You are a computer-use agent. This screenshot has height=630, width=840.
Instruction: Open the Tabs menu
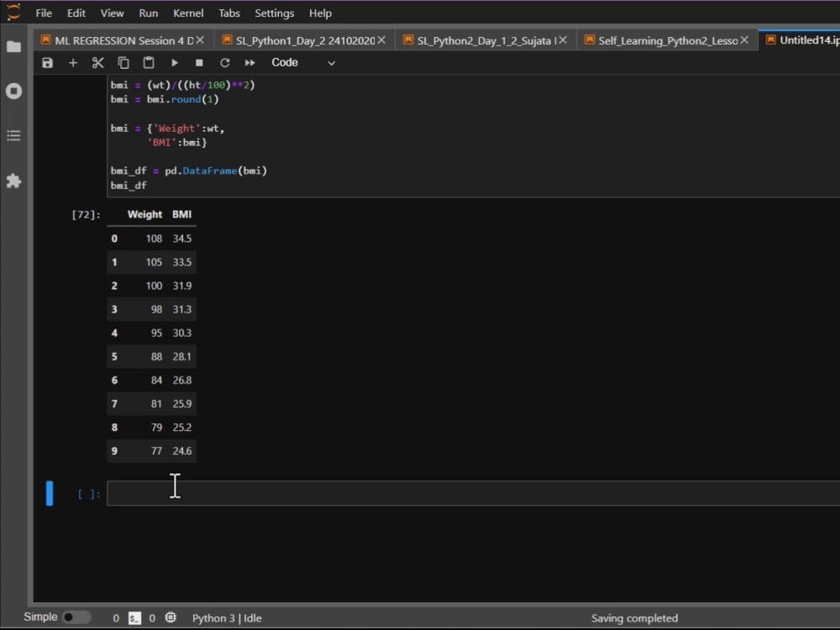tap(229, 13)
